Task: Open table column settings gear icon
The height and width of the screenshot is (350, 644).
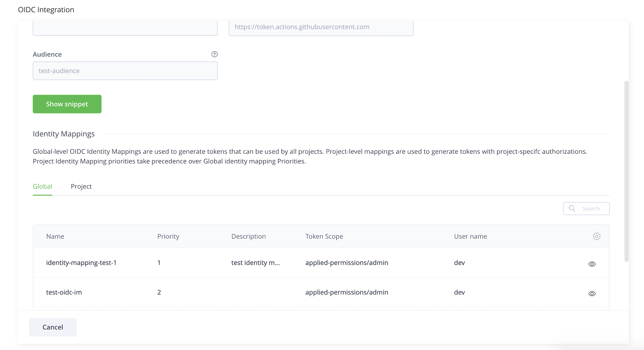Action: [x=596, y=236]
